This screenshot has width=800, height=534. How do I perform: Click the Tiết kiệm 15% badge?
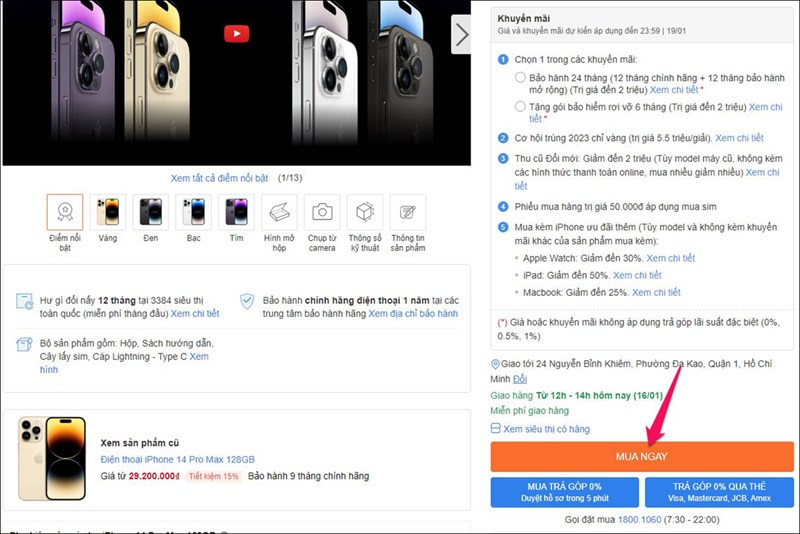point(214,476)
